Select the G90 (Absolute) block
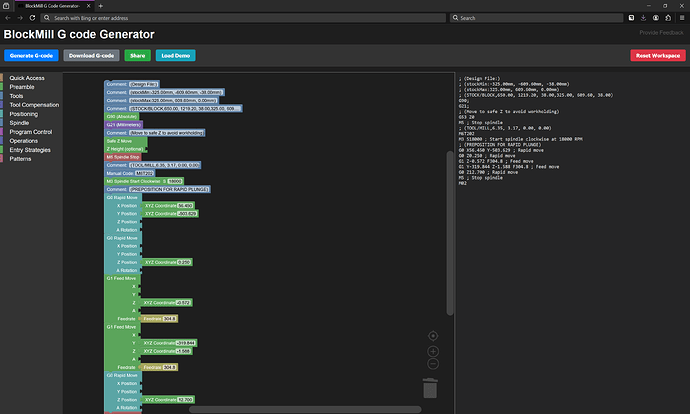Screen dimensions: 690x414 click(121, 117)
